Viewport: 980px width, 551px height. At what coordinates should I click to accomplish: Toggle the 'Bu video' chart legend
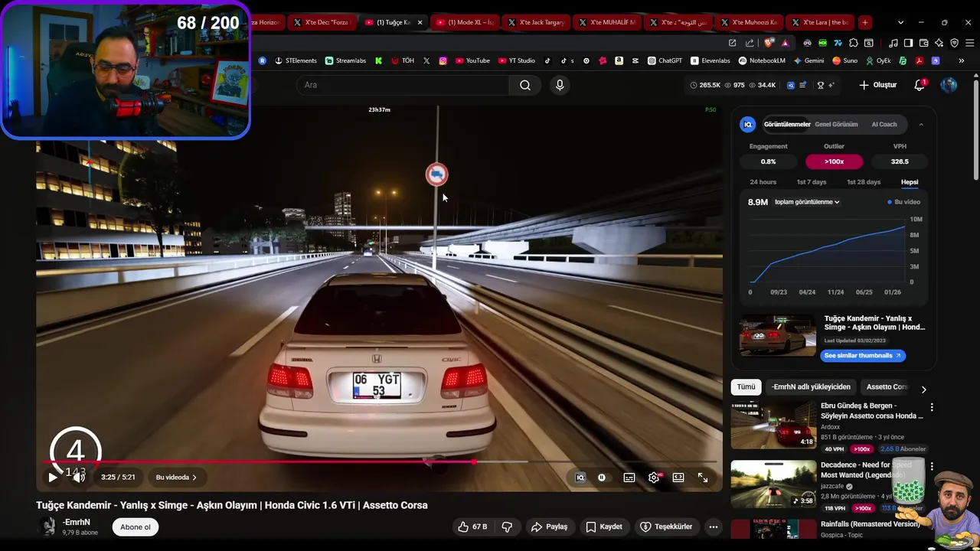[x=904, y=202]
